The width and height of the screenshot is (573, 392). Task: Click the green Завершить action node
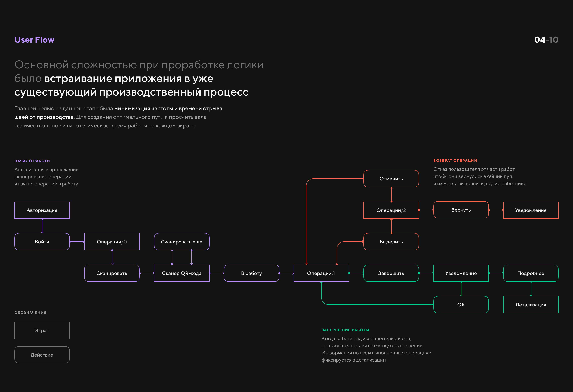click(391, 273)
